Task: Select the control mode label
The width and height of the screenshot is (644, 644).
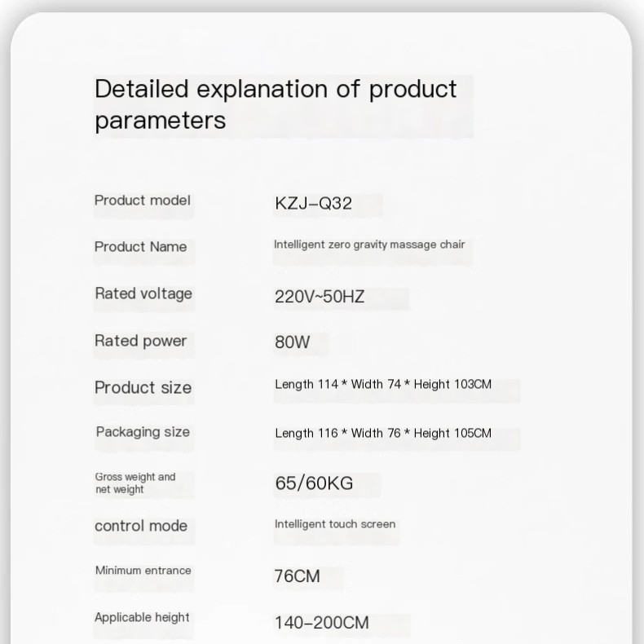Action: [x=141, y=526]
